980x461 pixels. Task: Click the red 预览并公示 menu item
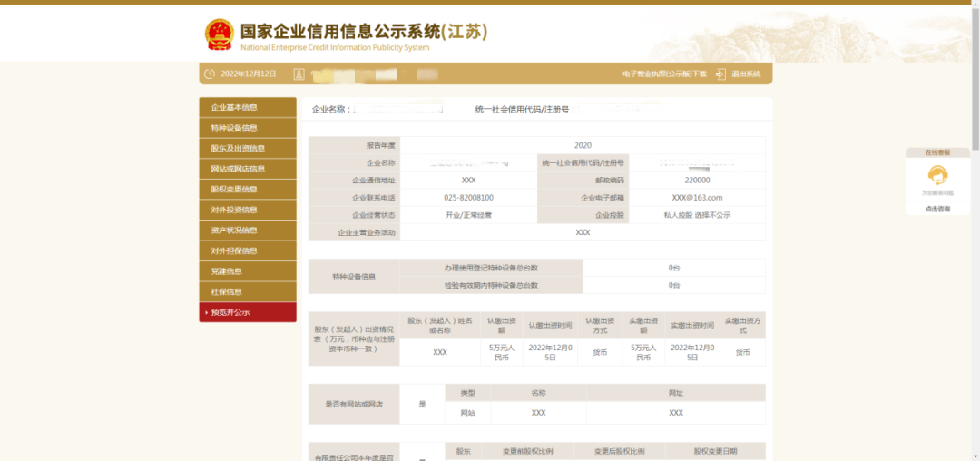click(x=247, y=312)
